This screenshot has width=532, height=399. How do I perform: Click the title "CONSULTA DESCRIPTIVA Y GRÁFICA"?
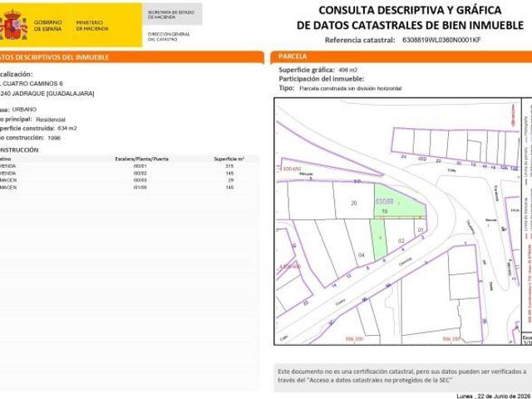pyautogui.click(x=410, y=10)
